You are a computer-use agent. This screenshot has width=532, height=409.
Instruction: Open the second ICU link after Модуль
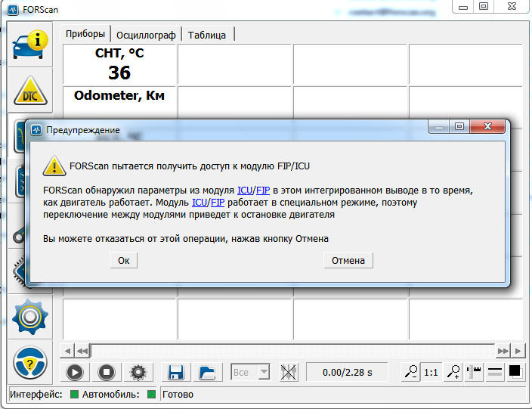pos(199,203)
